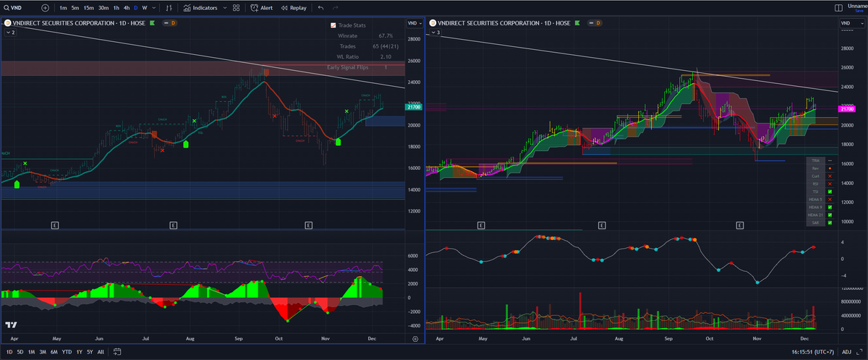Set range to 1Y
Viewport: 868px width, 360px height.
[78, 351]
